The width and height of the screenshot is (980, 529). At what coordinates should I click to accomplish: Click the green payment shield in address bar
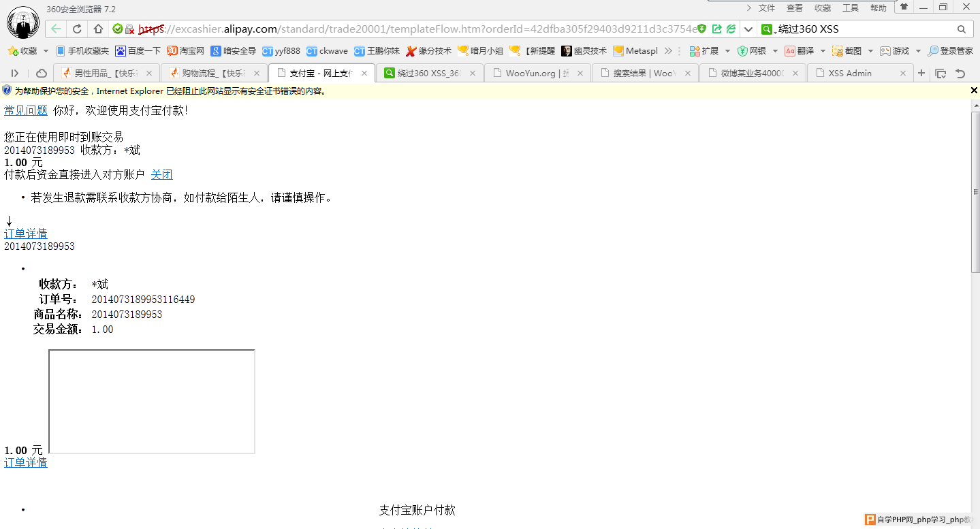(701, 29)
